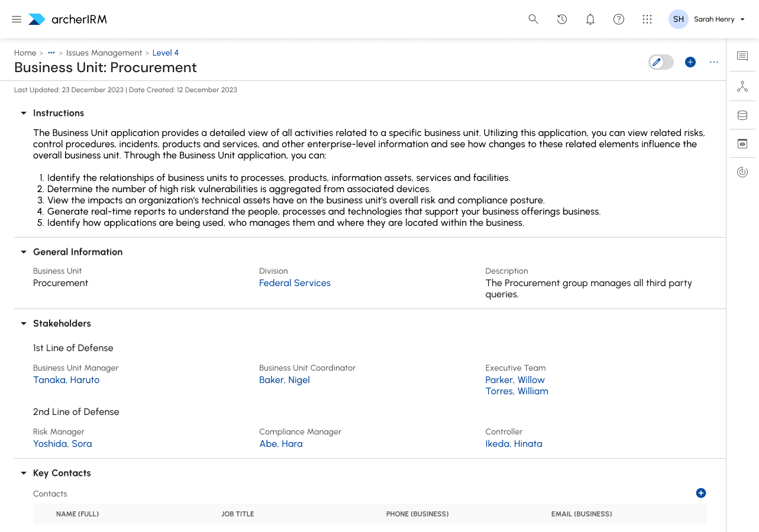Viewport: 759px width, 532px height.
Task: Open the help question mark icon
Action: pos(619,20)
